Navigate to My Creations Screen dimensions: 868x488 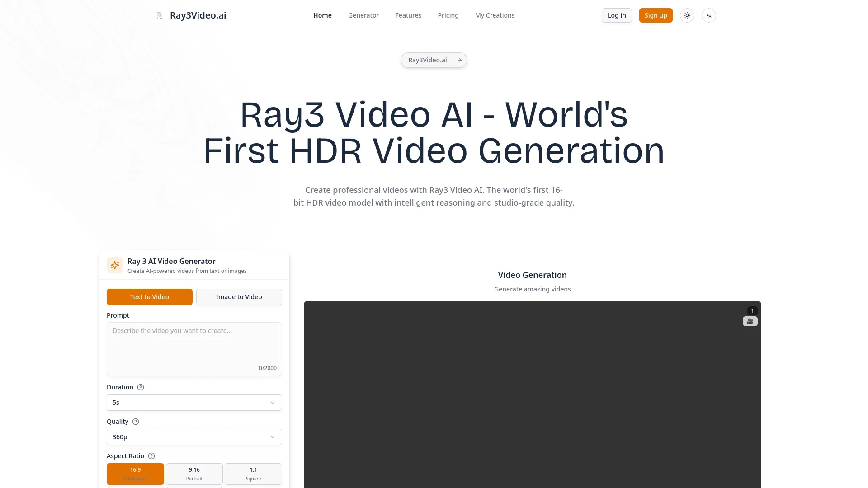coord(495,15)
